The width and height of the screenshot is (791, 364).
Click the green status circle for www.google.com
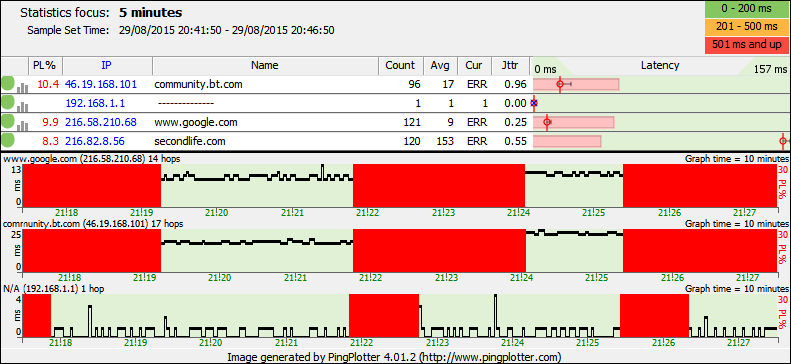[x=8, y=122]
